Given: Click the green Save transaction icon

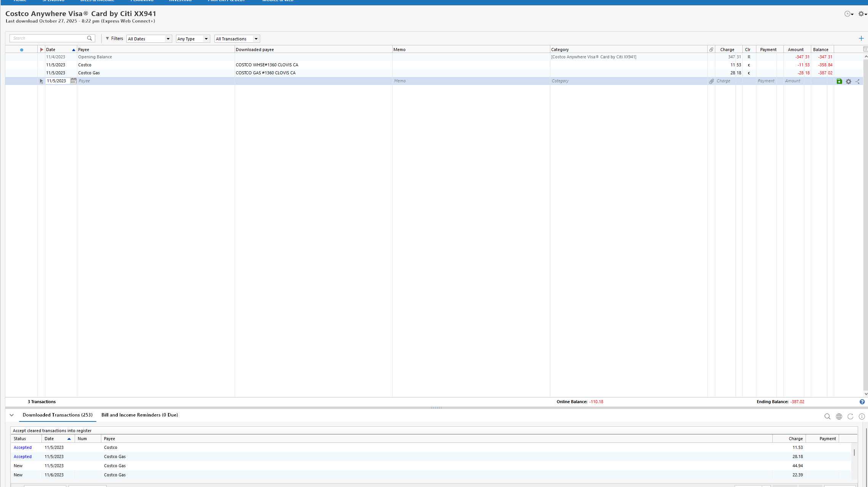Looking at the screenshot, I should click(x=839, y=81).
